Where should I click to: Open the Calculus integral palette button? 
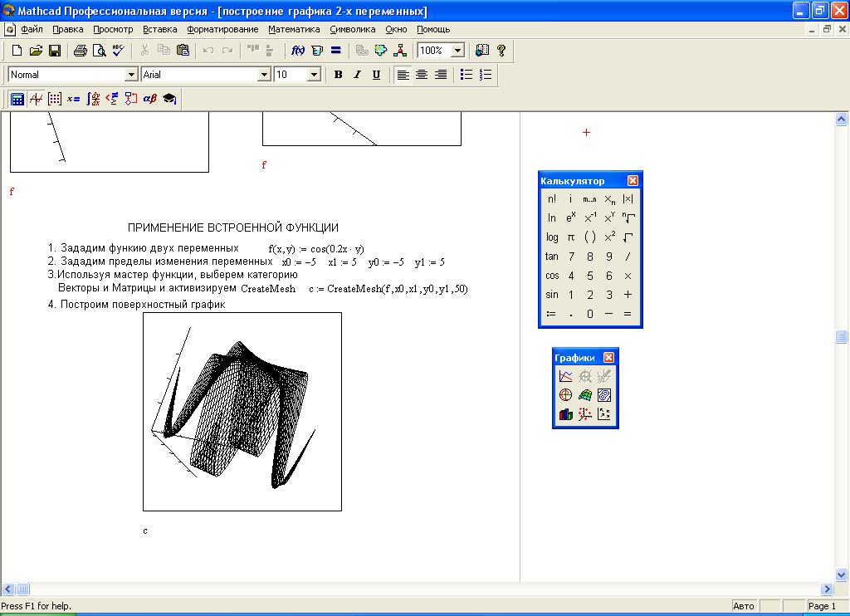(x=93, y=99)
